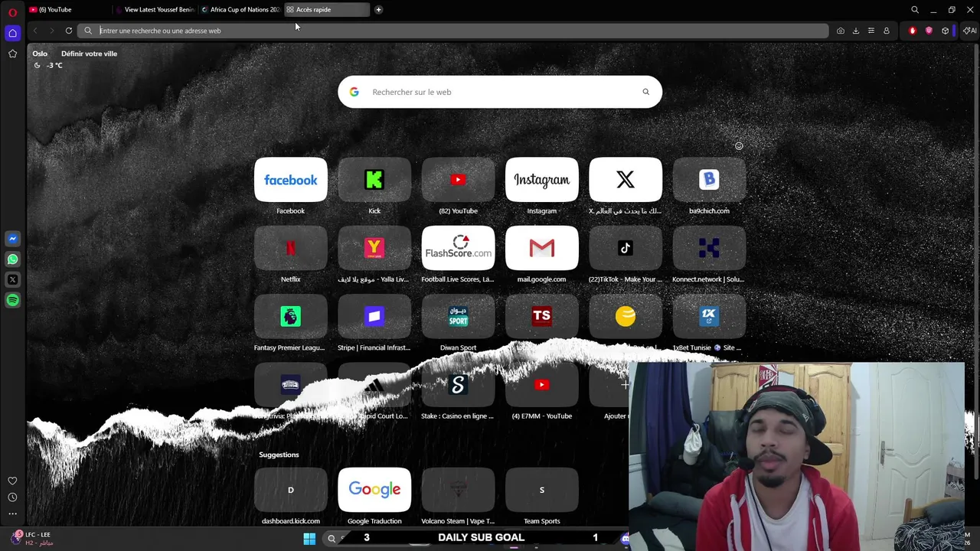The width and height of the screenshot is (980, 551).
Task: Open the Opera menu logo button
Action: point(12,12)
